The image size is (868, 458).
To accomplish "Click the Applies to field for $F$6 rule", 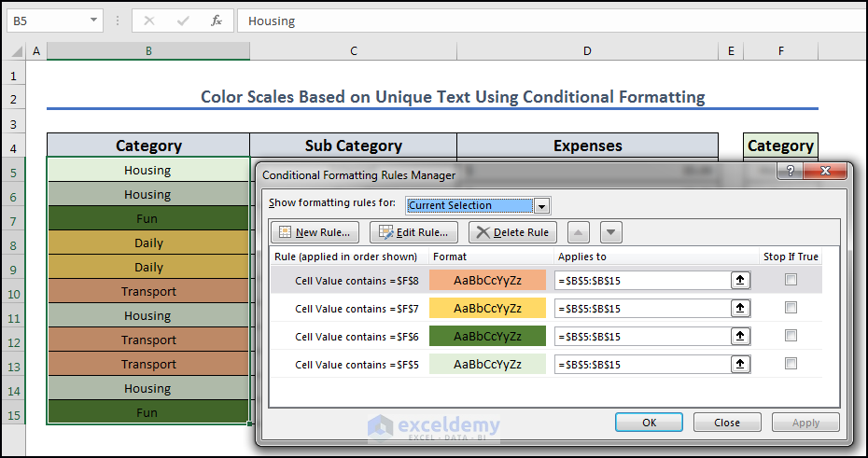I will coord(640,336).
